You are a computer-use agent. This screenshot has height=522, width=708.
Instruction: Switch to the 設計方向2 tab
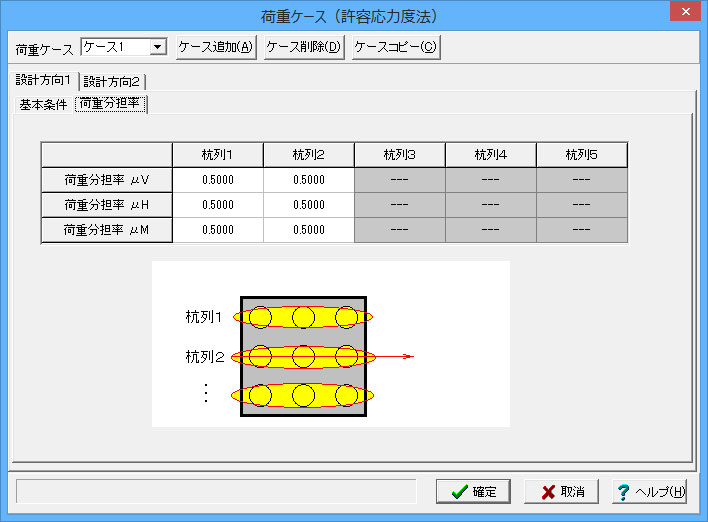(x=112, y=82)
